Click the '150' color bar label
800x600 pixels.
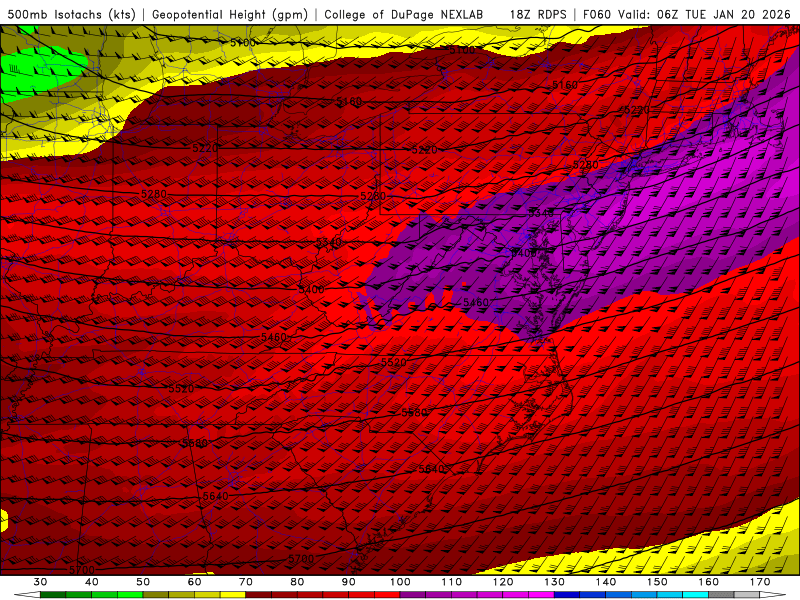(x=657, y=582)
